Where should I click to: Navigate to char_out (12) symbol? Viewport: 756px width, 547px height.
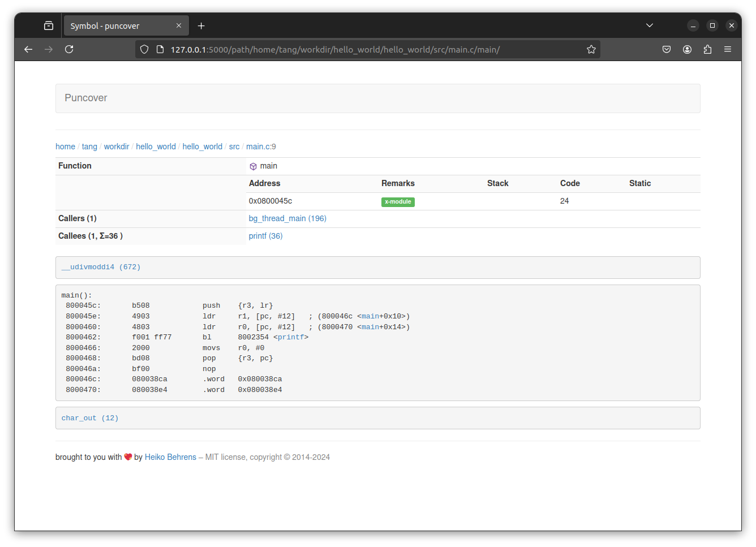(90, 418)
